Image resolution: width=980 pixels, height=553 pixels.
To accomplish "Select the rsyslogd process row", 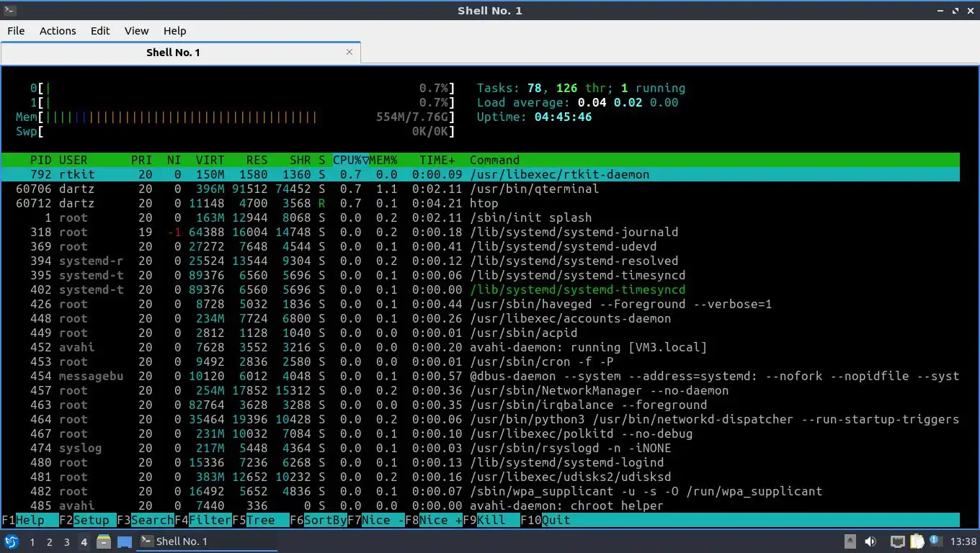I will pyautogui.click(x=481, y=448).
